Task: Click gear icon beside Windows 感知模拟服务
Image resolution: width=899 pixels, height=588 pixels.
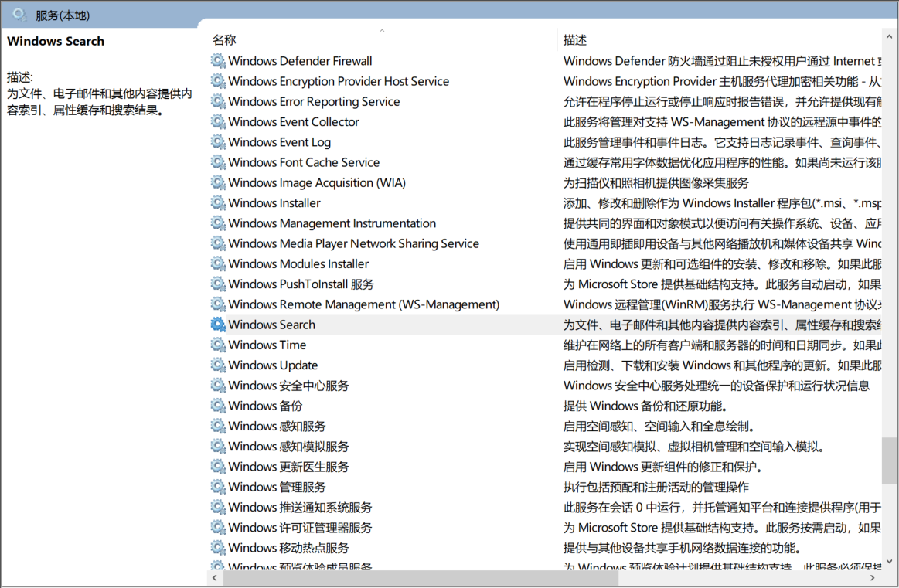Action: click(x=218, y=446)
